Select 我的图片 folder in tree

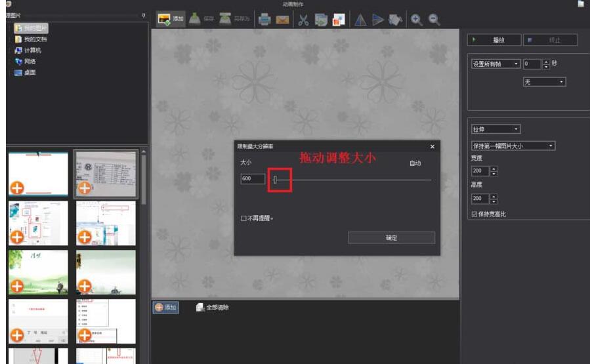[31, 28]
